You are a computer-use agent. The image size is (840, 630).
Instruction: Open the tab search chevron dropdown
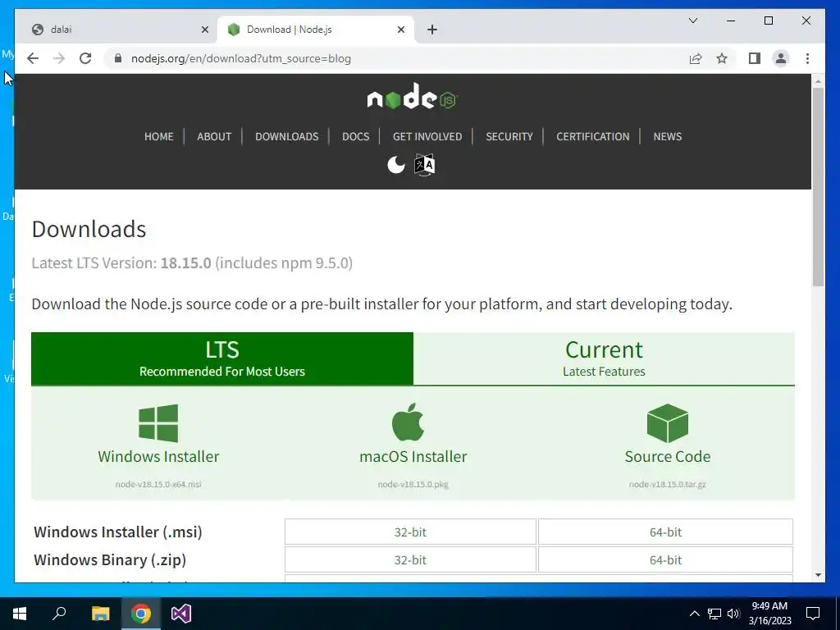(x=692, y=21)
